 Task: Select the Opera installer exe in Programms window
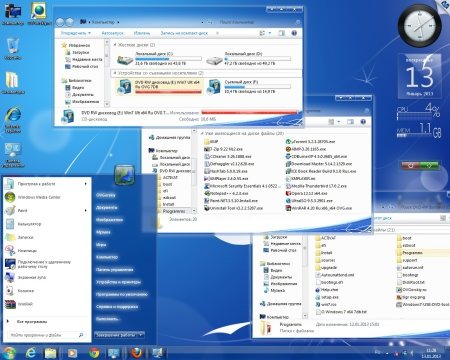[x=307, y=193]
